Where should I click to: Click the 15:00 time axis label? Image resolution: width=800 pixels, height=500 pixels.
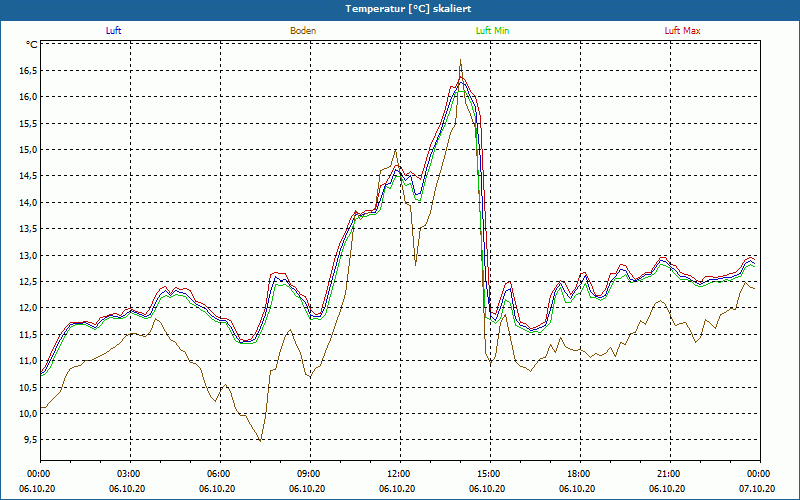point(490,474)
